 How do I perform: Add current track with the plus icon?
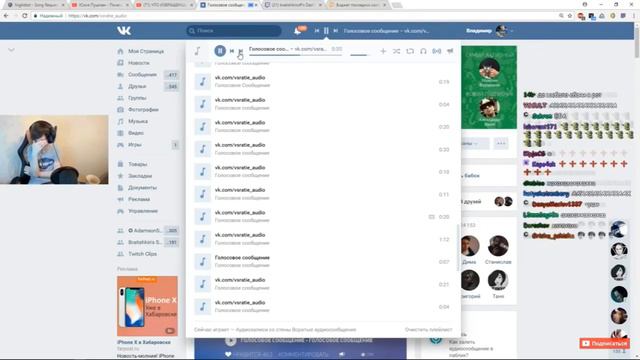pyautogui.click(x=383, y=51)
